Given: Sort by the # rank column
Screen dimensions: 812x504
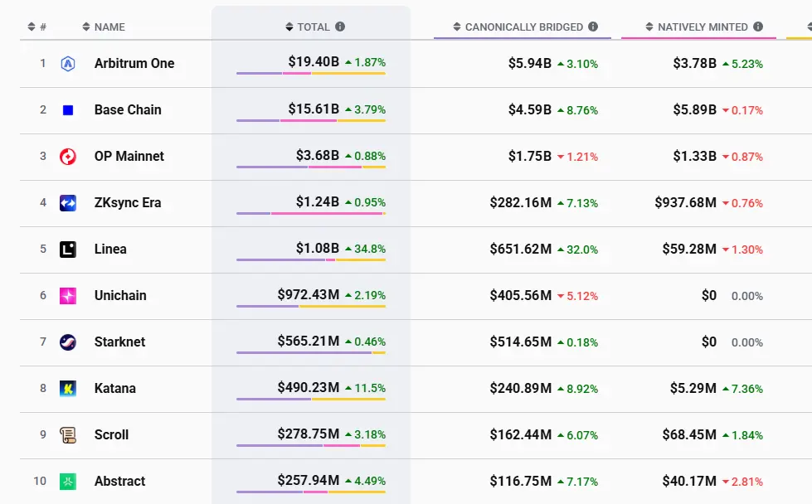Looking at the screenshot, I should tap(36, 27).
